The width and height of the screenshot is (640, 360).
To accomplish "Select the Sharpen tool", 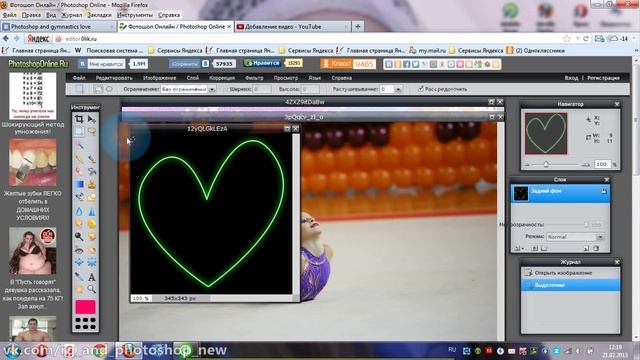I will click(92, 211).
